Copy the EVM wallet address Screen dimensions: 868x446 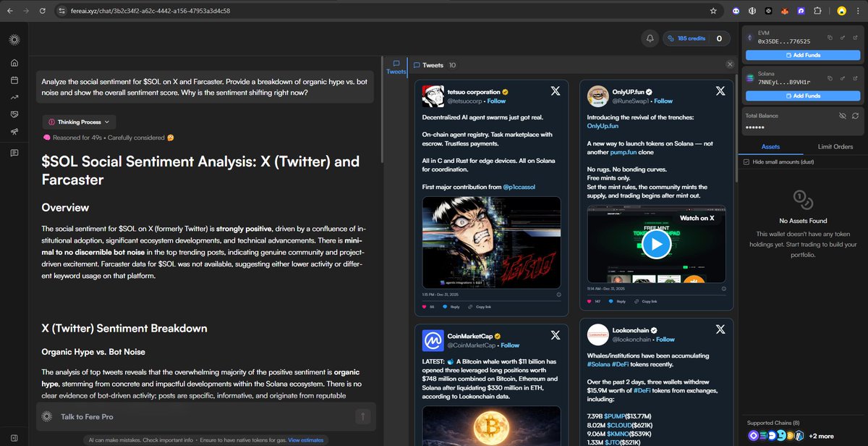pos(830,38)
